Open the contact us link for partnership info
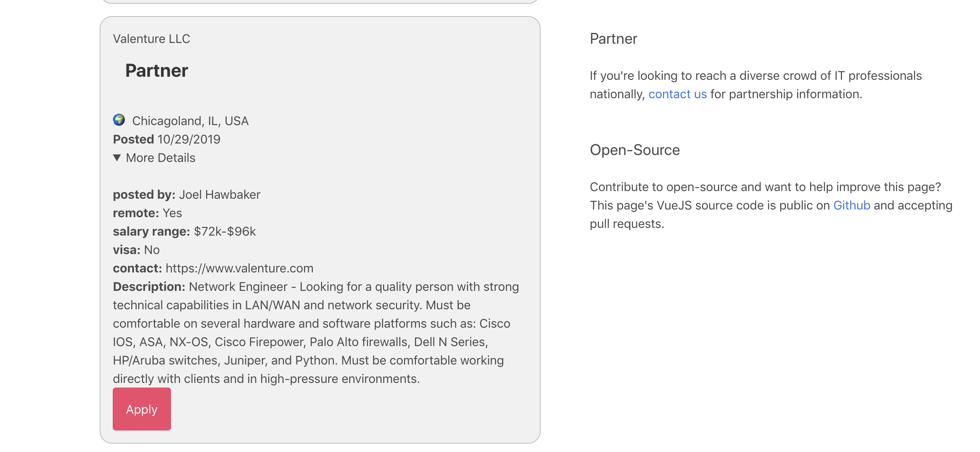The image size is (980, 452). pyautogui.click(x=677, y=94)
